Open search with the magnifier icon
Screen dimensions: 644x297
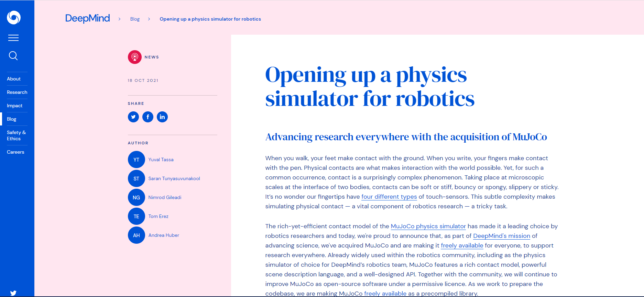click(x=13, y=56)
